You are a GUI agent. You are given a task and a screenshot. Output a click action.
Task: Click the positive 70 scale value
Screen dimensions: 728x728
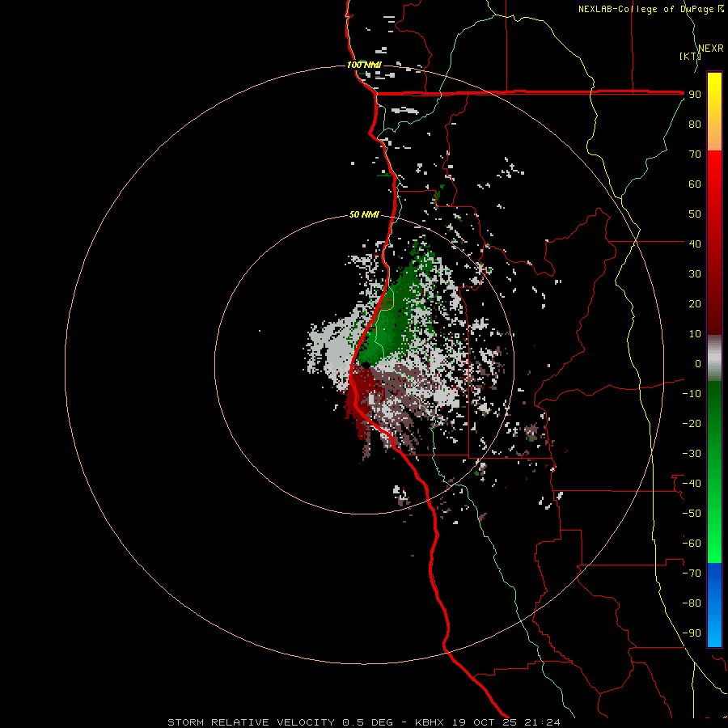pyautogui.click(x=695, y=154)
